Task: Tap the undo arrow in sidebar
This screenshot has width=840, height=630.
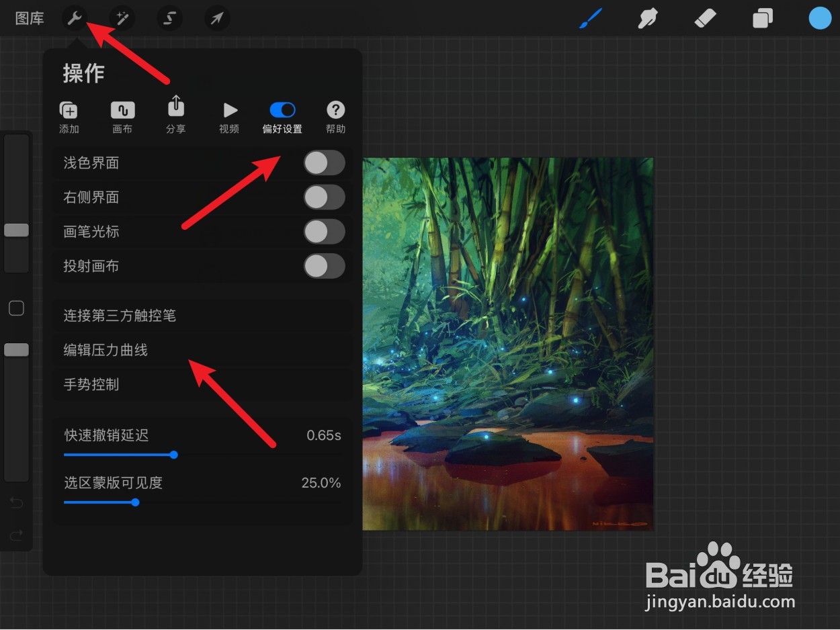Action: pos(16,503)
